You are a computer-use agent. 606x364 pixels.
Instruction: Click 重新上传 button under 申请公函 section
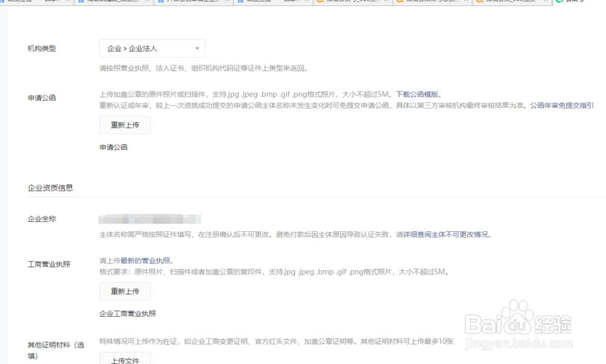(x=125, y=125)
